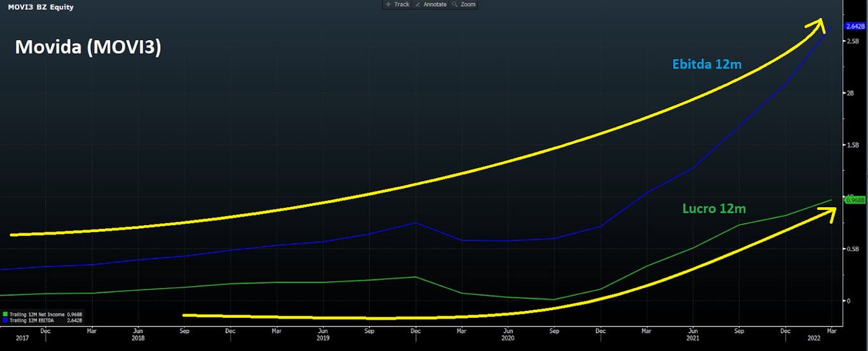Click the blue 2.642B last-value tag
The width and height of the screenshot is (868, 351).
[856, 26]
